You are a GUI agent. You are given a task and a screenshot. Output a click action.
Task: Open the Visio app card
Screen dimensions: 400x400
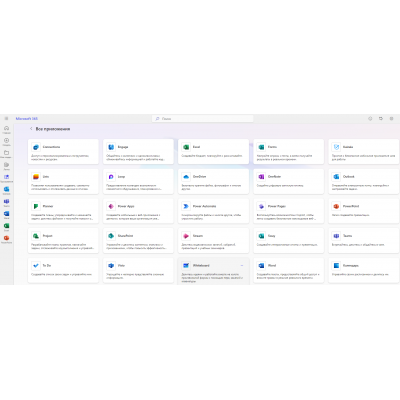(x=138, y=270)
